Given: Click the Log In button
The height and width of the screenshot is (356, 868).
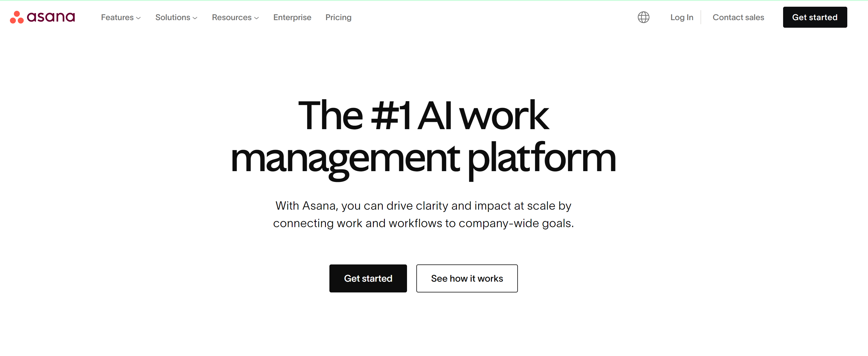Looking at the screenshot, I should 682,17.
